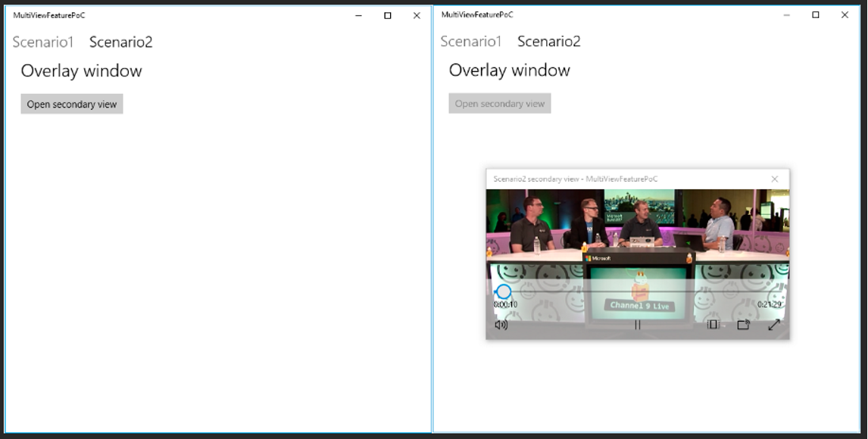Toggle the video aspect ratio icon

tap(711, 325)
